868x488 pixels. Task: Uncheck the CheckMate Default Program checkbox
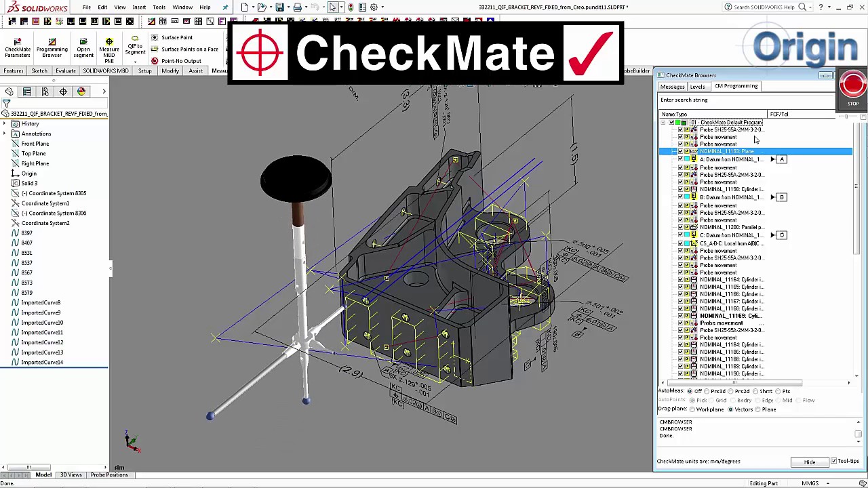[671, 123]
